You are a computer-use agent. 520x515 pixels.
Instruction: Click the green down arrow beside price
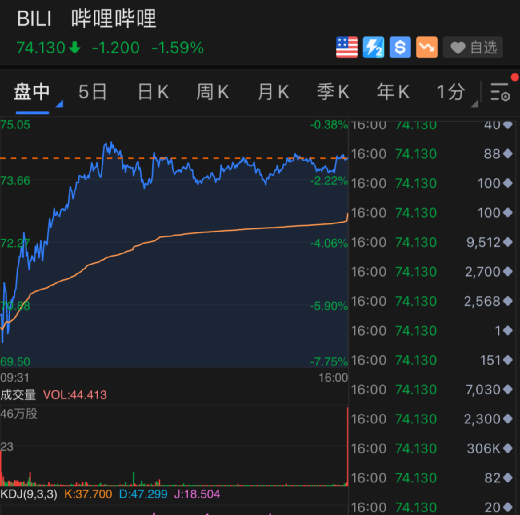pos(75,47)
